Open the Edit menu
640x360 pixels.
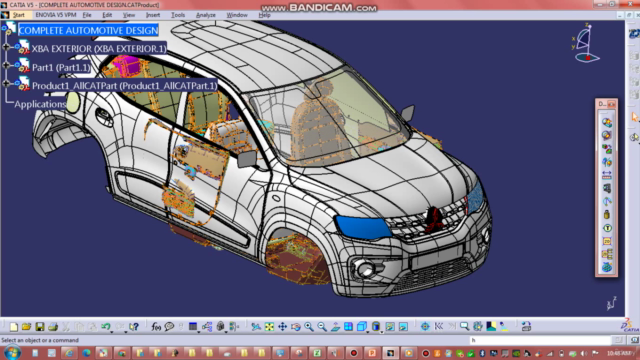click(107, 15)
